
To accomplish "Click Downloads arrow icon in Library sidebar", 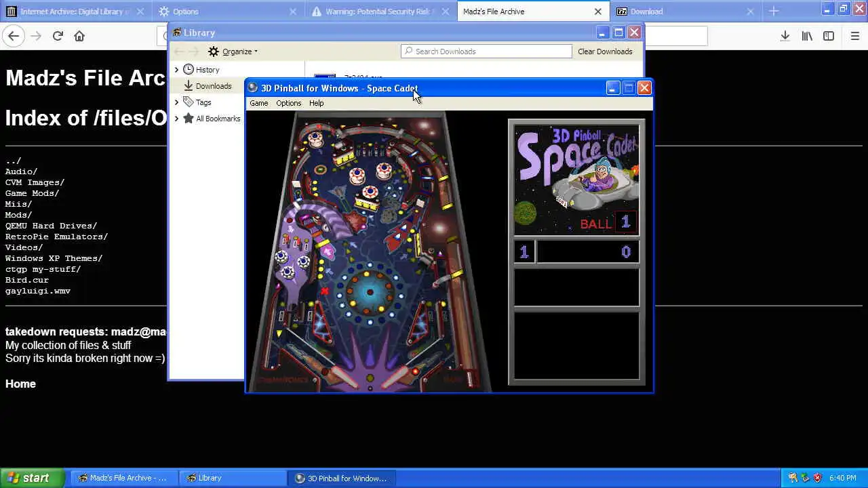I will 189,85.
